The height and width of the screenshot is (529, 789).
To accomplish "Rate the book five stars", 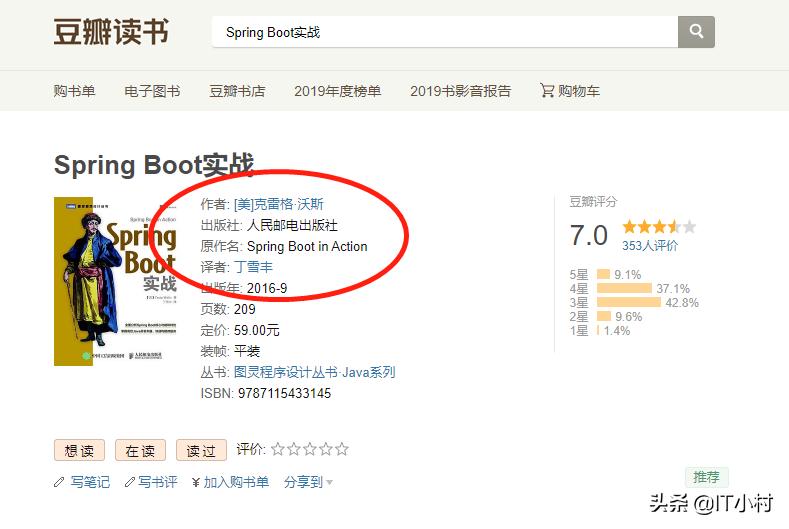I will click(x=342, y=449).
